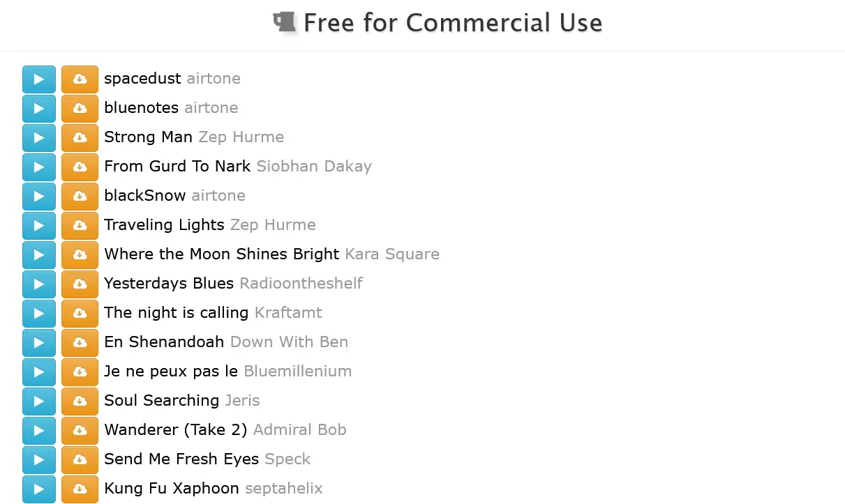Open artist link Siobhan Dakay
845x504 pixels.
coord(314,167)
